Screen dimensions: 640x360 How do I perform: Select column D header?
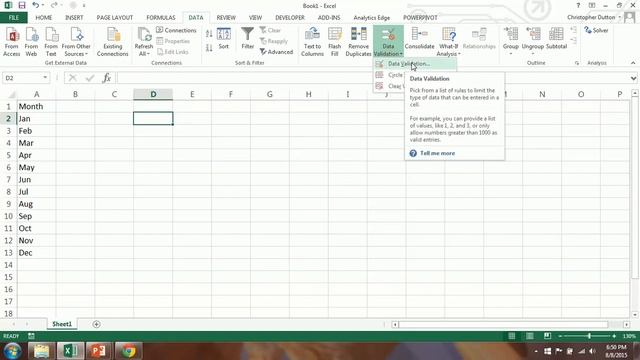click(x=153, y=94)
